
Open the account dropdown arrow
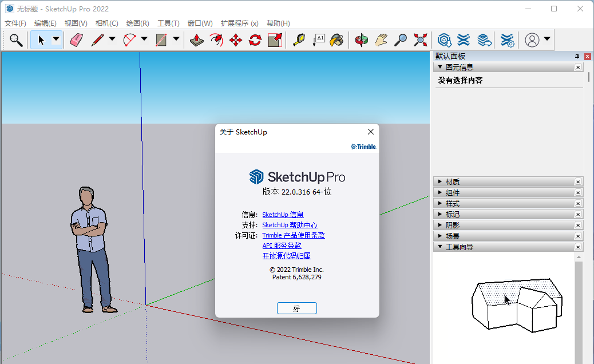pos(547,39)
